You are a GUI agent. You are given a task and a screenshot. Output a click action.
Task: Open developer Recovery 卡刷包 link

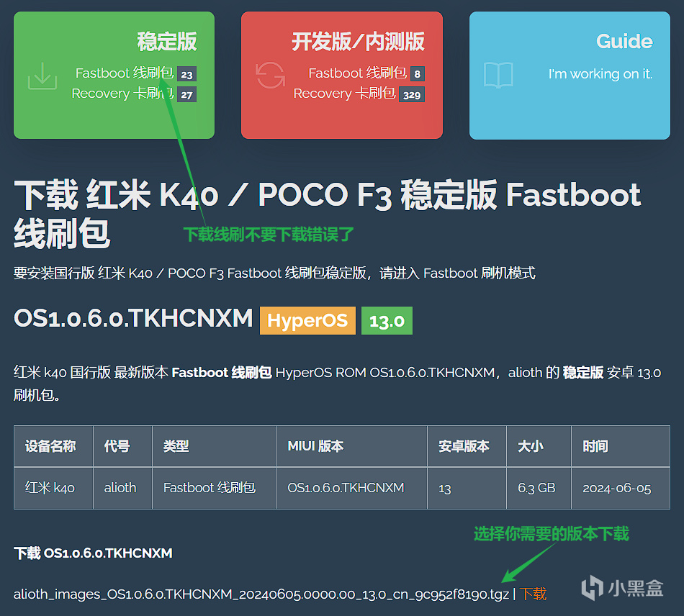345,94
